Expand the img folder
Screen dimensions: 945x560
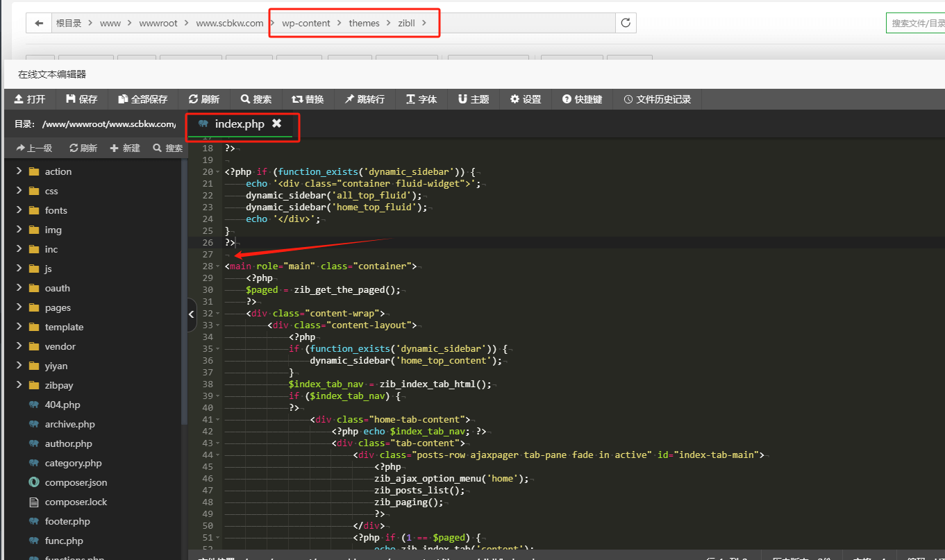click(19, 230)
